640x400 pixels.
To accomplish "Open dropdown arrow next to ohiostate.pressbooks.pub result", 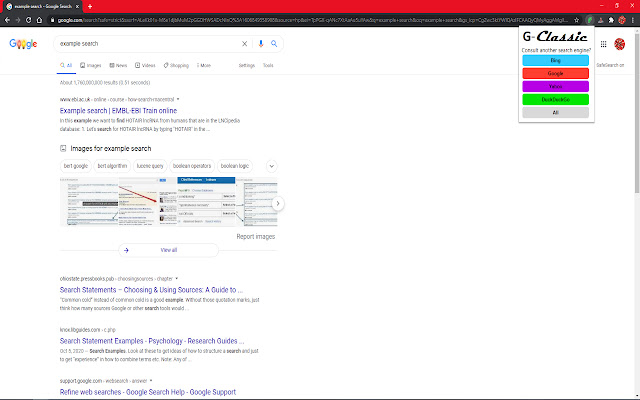I will point(177,279).
